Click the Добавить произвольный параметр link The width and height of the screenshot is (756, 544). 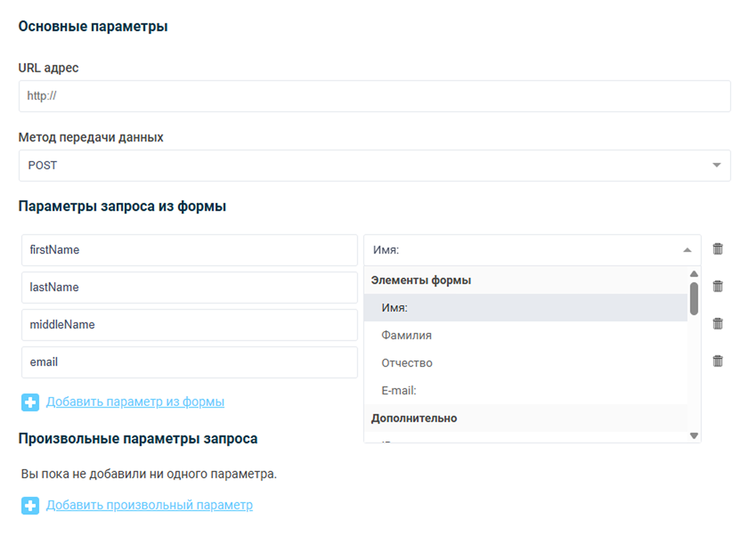(x=149, y=505)
